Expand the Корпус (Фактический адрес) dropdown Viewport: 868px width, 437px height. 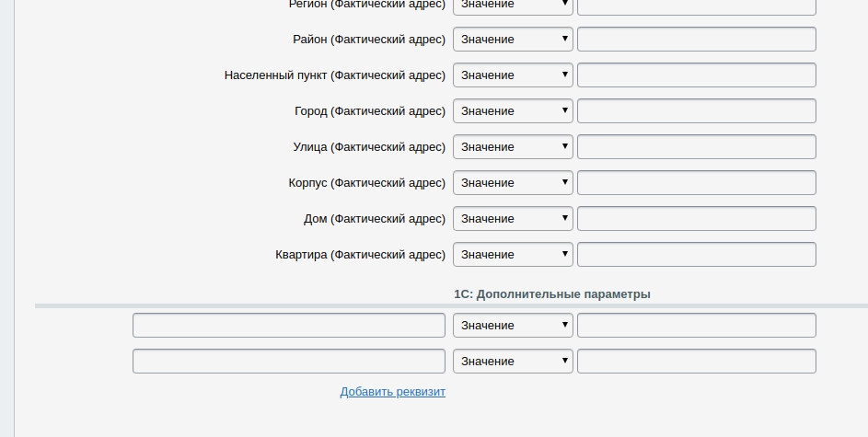point(513,183)
